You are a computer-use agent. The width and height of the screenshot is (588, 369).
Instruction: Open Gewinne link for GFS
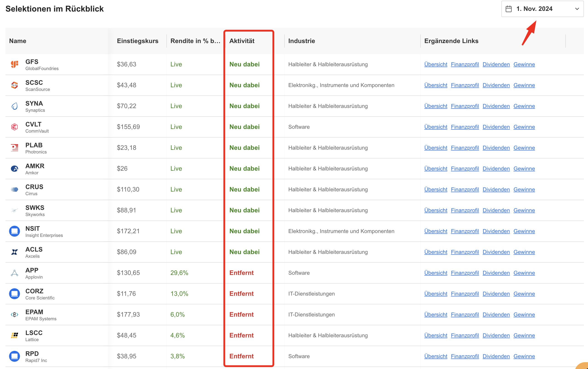pos(524,64)
